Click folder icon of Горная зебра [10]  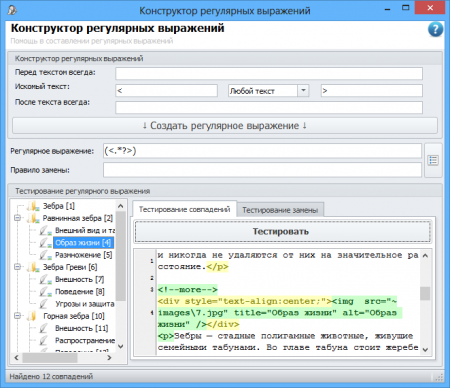coord(33,316)
